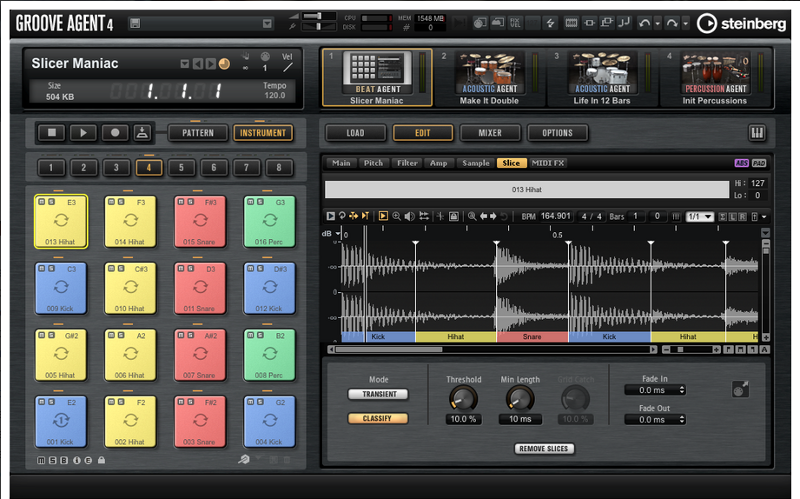
Task: Click the save preset disk icon in the header
Action: coord(135,23)
